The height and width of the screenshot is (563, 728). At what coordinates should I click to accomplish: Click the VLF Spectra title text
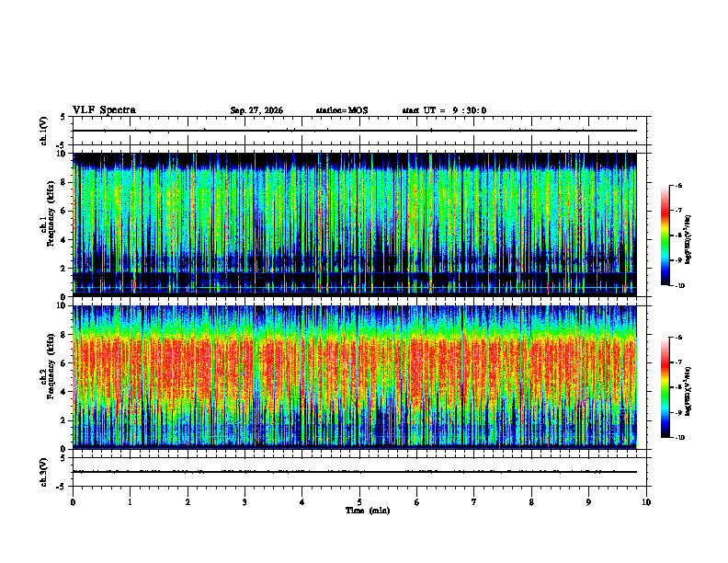point(104,110)
